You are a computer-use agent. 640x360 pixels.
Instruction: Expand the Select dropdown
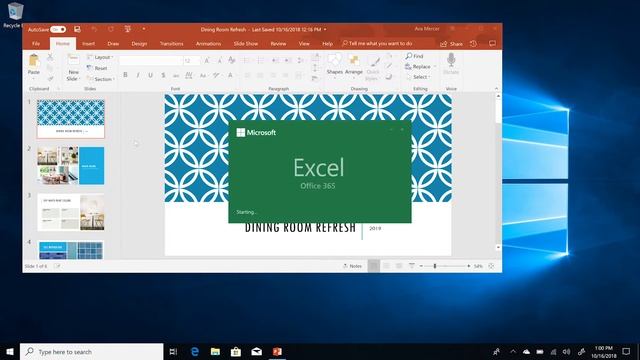[x=418, y=77]
